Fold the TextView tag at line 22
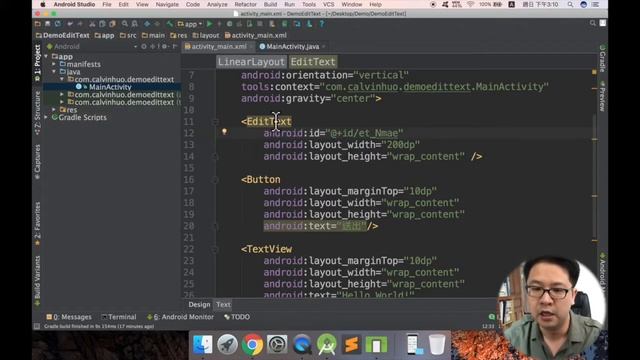This screenshot has width=640, height=360. [x=215, y=249]
